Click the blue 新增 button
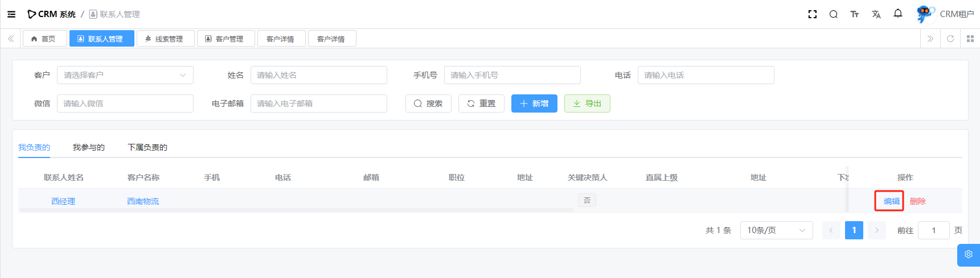Screen dimensions: 980x278 click(x=534, y=103)
